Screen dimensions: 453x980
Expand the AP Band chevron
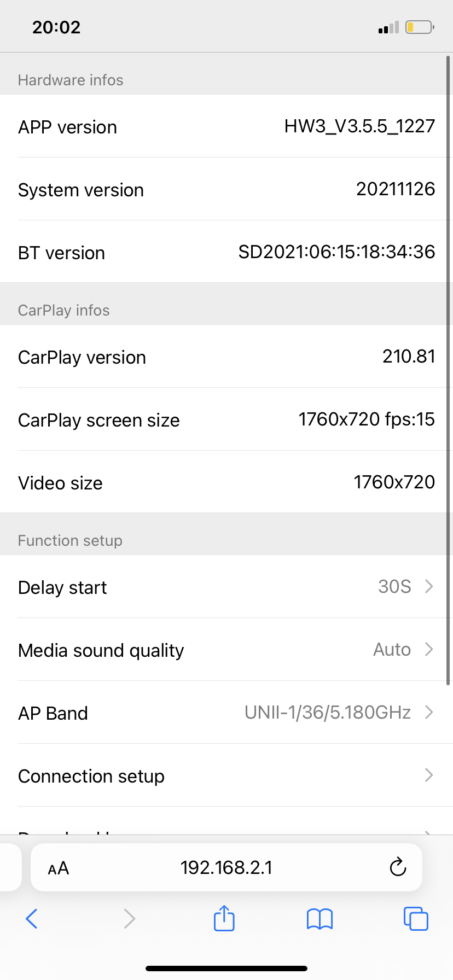click(x=429, y=712)
